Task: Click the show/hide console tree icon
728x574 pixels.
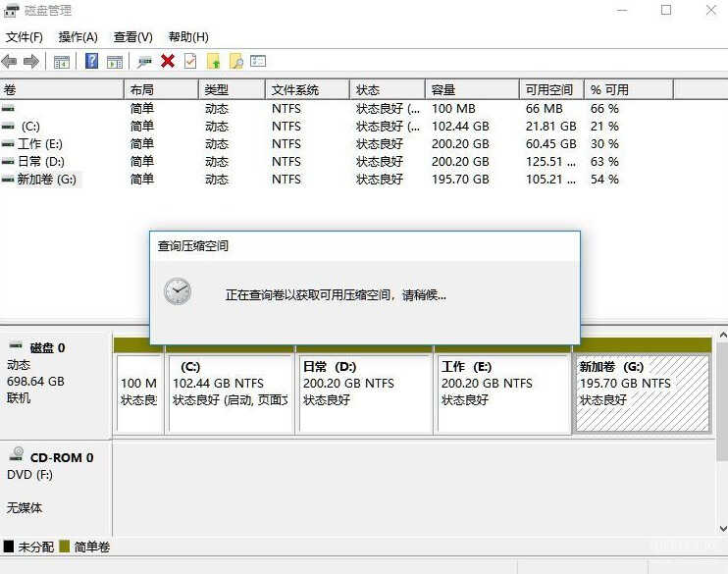Action: (62, 61)
